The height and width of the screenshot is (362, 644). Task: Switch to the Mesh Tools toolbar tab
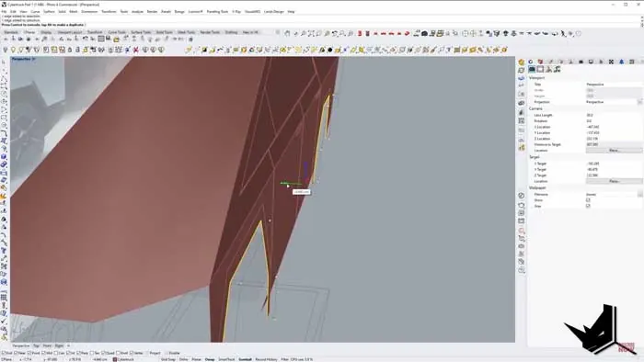coord(186,32)
